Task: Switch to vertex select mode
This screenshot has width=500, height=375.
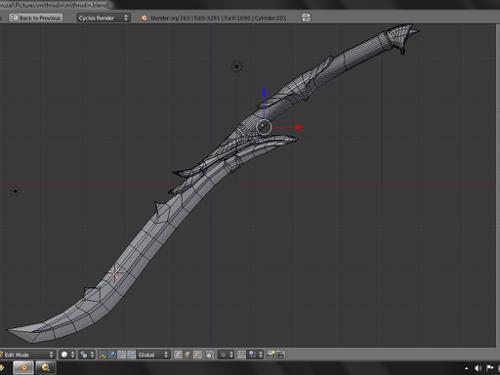Action: [178, 355]
